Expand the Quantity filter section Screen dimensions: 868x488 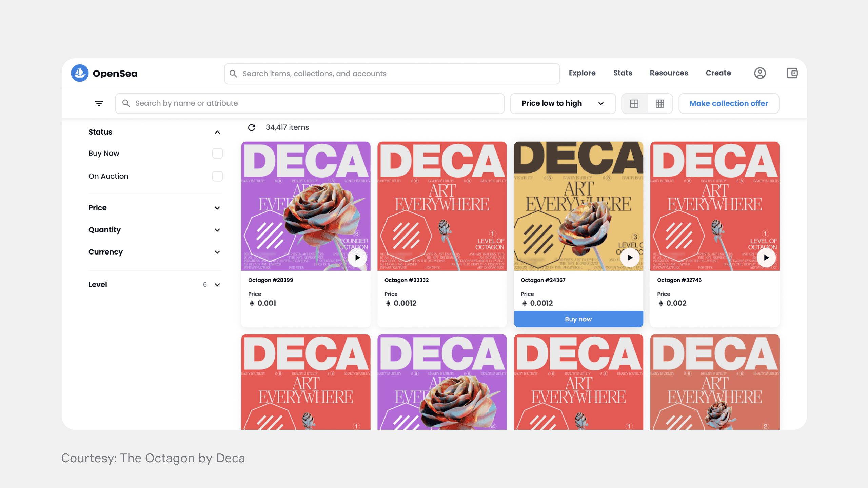pos(217,230)
